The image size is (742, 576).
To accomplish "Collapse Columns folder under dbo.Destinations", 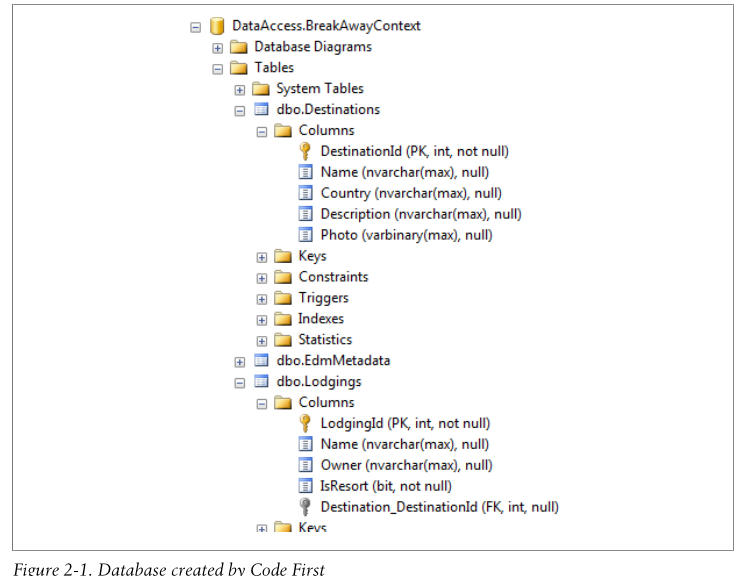I will coord(262,132).
